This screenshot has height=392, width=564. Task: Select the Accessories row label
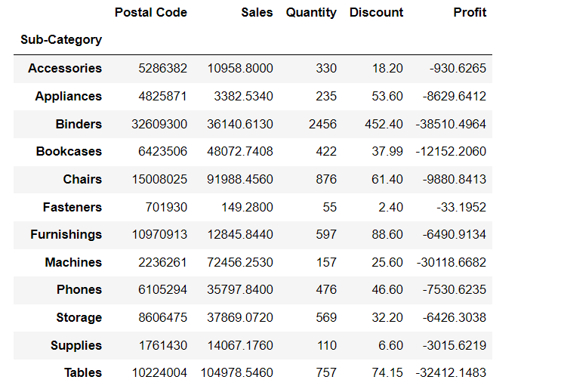pos(65,69)
